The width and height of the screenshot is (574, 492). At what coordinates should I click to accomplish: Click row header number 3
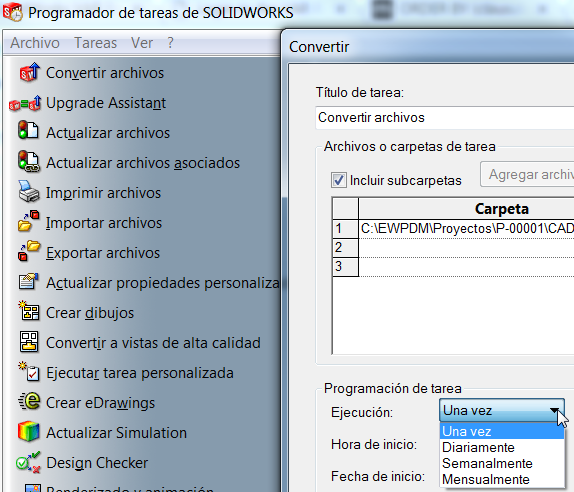[345, 266]
